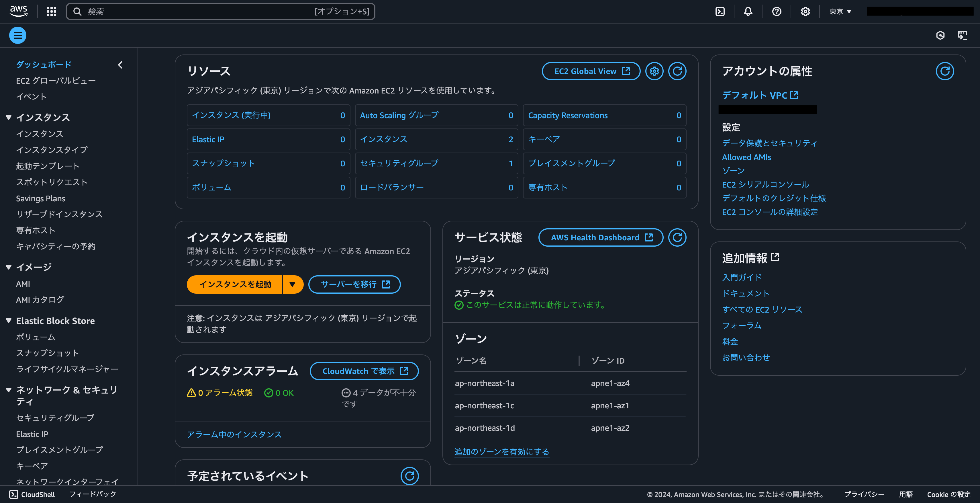
Task: Expand the 東京 region dropdown
Action: click(840, 11)
